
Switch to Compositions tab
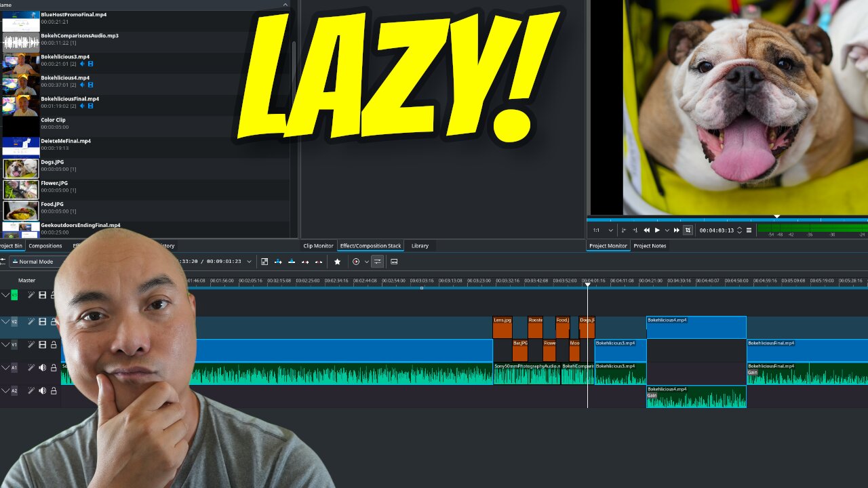(x=45, y=245)
